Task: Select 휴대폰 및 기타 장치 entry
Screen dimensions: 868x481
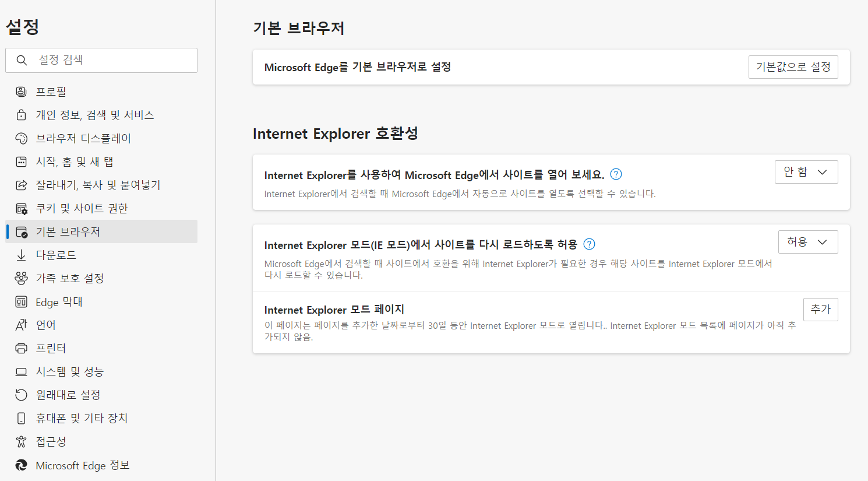Action: 21,418
